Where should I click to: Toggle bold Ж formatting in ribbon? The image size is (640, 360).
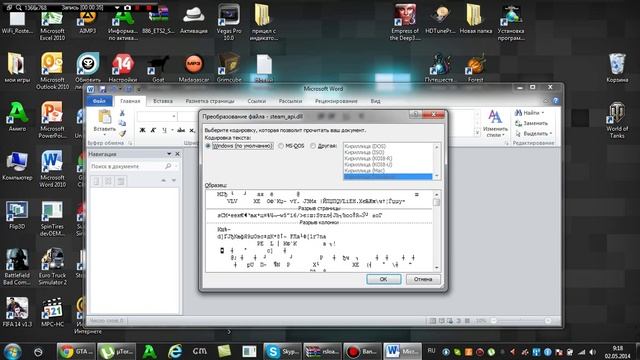[142, 130]
